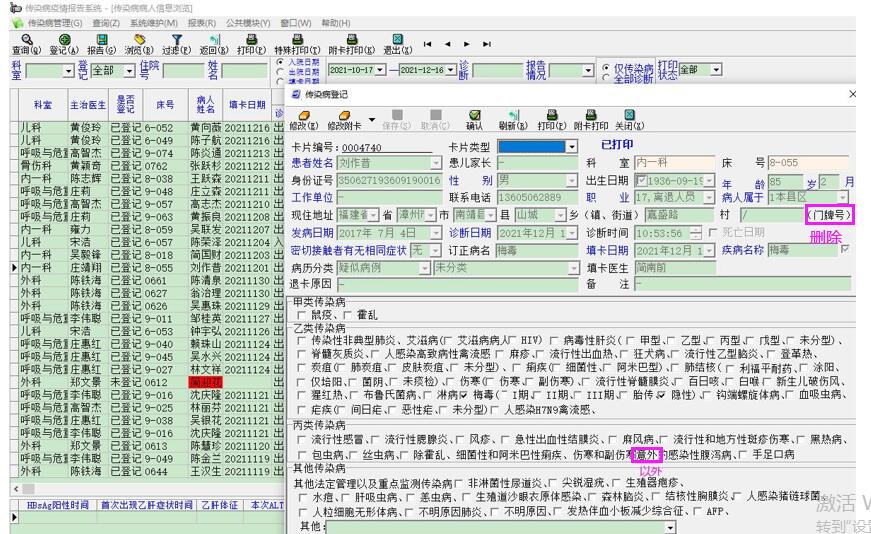Open start date 2021-10-17 dropdown
This screenshot has width=871, height=534.
381,70
